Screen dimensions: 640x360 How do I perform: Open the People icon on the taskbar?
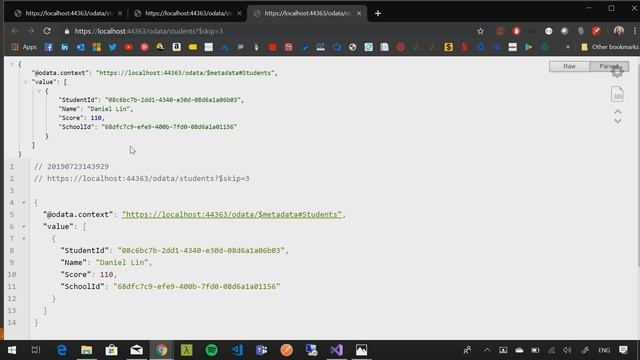pos(467,350)
